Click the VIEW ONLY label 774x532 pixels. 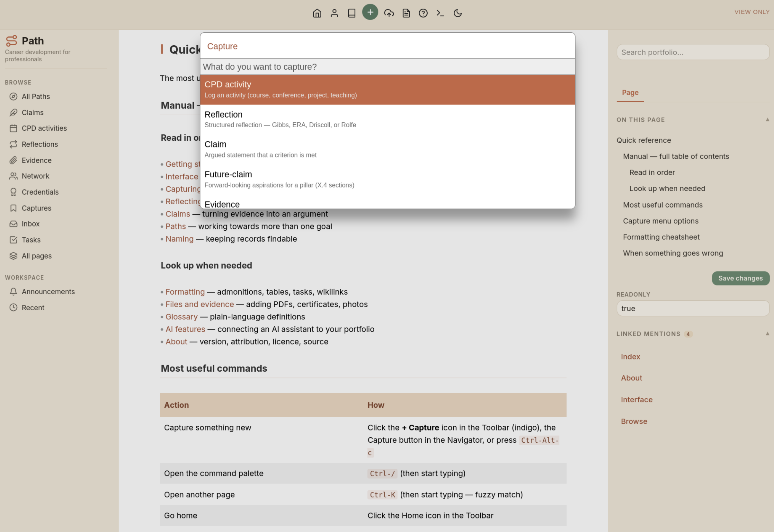(752, 12)
